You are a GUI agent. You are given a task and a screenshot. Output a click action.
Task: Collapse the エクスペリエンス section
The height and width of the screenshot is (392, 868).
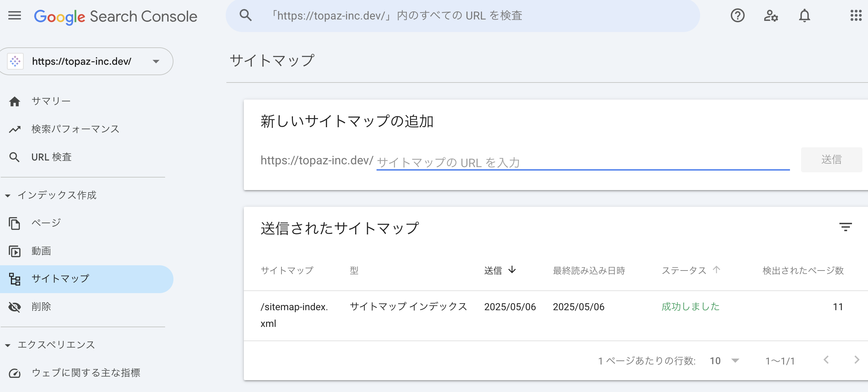pos(8,345)
